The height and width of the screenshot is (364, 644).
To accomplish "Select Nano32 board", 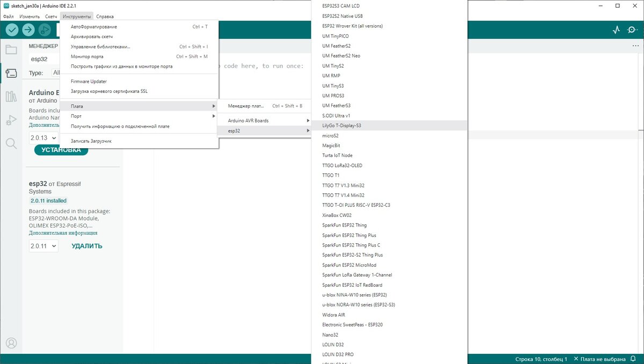I will 389,334.
